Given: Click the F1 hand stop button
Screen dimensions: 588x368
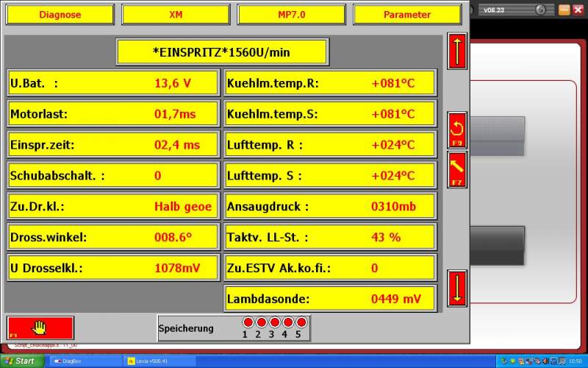Looking at the screenshot, I should 40,328.
